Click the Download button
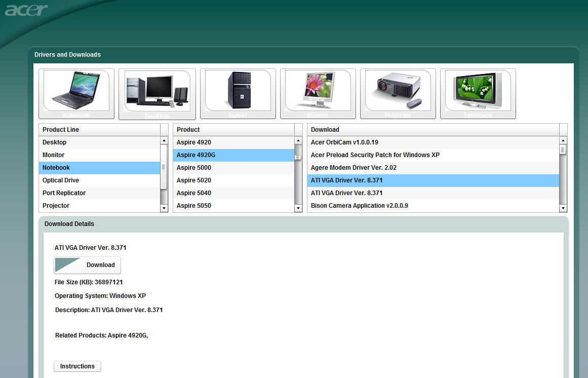Image resolution: width=588 pixels, height=378 pixels. (x=88, y=265)
